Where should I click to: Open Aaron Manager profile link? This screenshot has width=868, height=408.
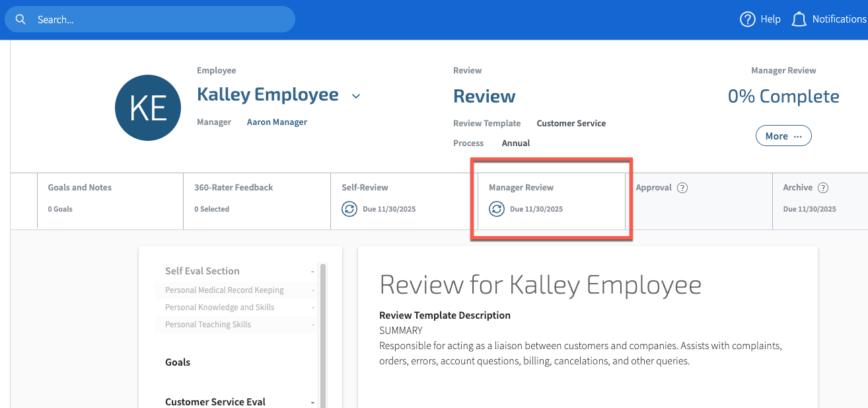pos(277,122)
